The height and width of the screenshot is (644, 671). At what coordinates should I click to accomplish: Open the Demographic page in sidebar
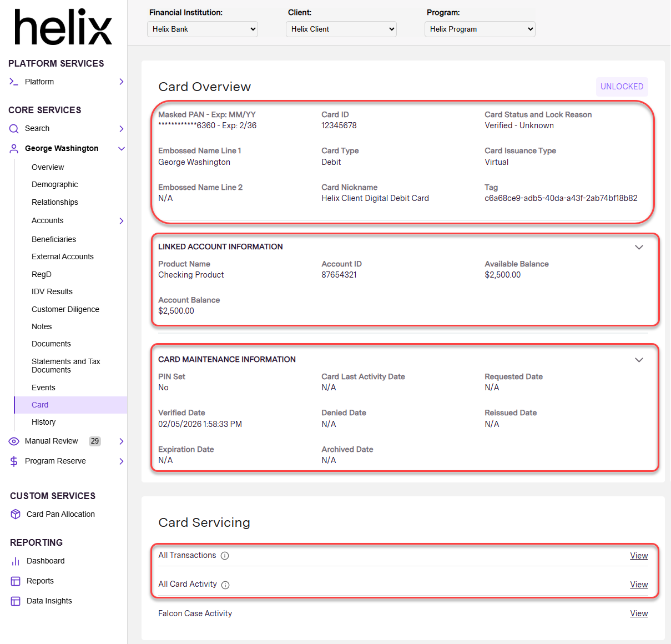[54, 184]
